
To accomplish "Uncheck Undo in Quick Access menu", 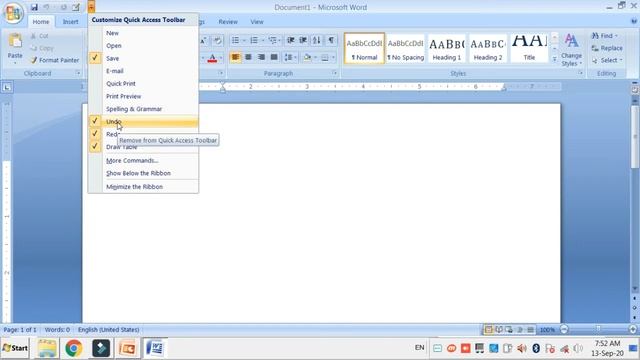I will coord(143,122).
